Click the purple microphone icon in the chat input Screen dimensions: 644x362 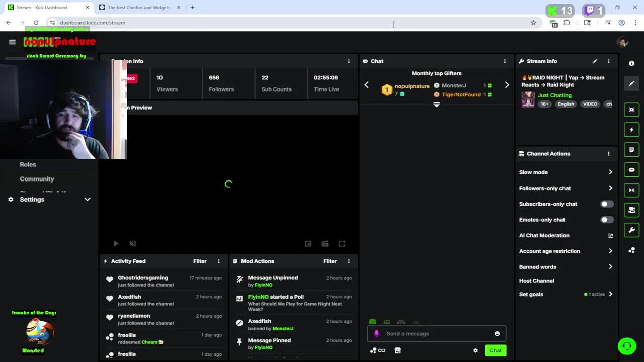[377, 334]
